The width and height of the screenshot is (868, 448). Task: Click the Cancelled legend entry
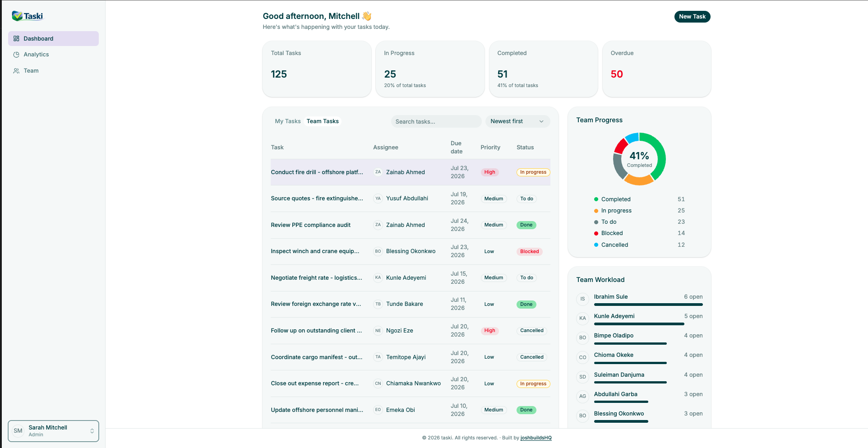coord(639,245)
